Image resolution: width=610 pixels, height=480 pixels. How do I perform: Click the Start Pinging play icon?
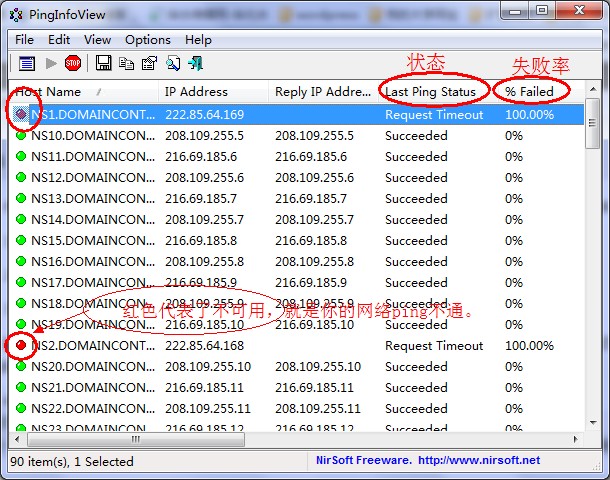(50, 64)
